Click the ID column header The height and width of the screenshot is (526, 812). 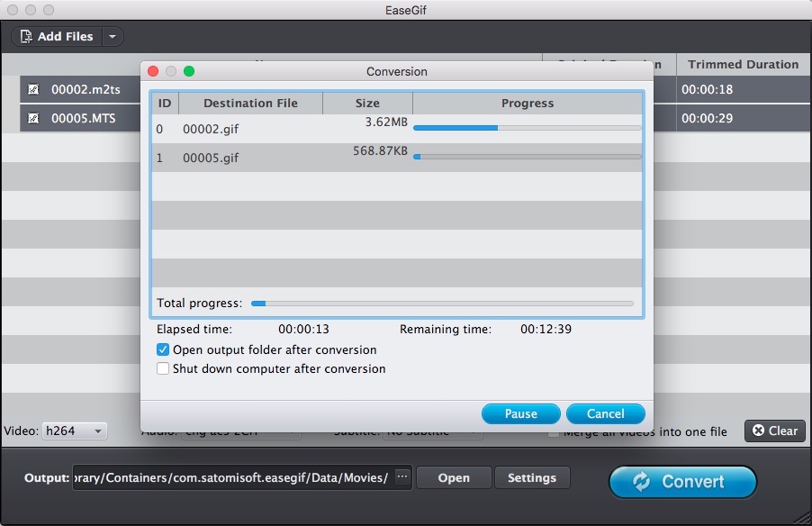click(x=165, y=103)
